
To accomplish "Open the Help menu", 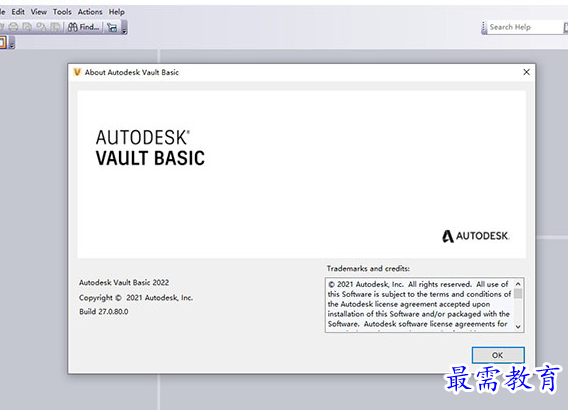I will tap(117, 12).
